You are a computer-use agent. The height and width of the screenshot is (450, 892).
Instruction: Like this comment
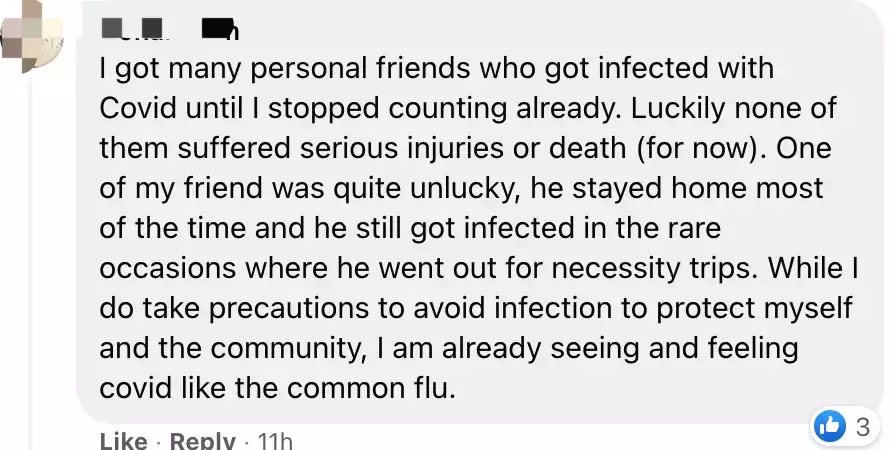point(123,441)
